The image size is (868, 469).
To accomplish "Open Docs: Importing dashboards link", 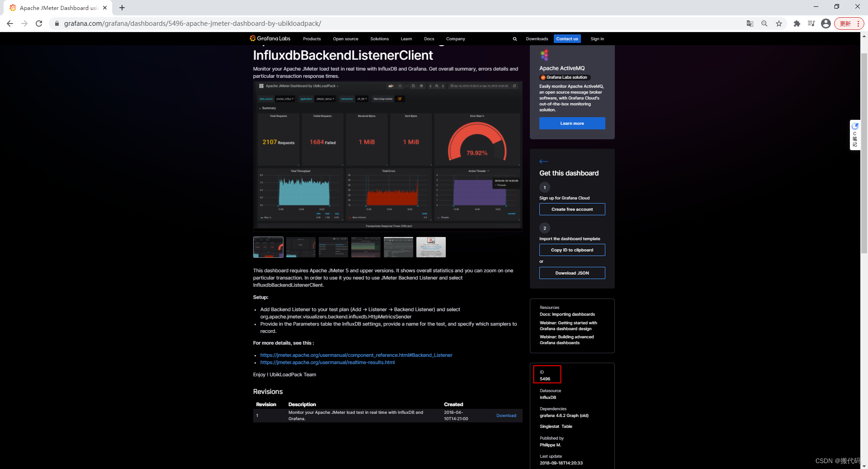I will click(x=567, y=314).
